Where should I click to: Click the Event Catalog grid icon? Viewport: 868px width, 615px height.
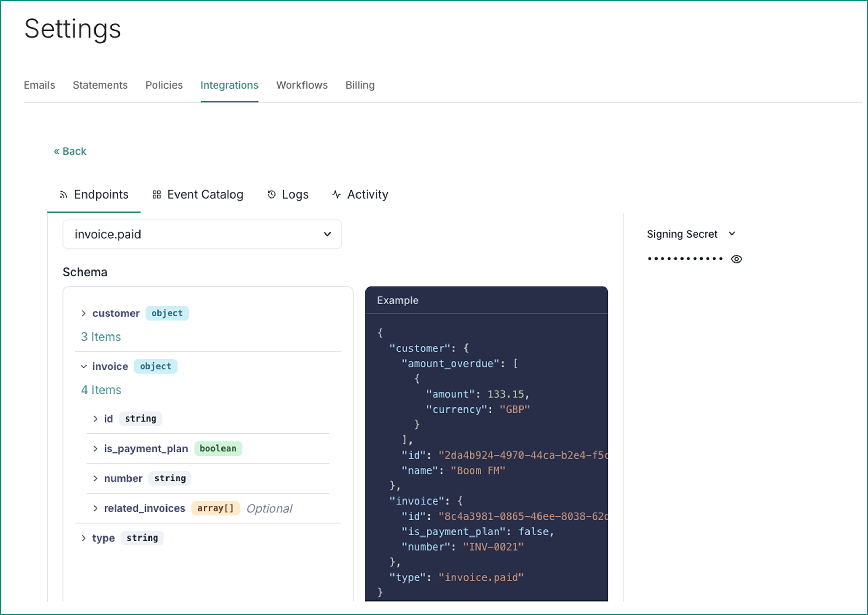coord(157,194)
